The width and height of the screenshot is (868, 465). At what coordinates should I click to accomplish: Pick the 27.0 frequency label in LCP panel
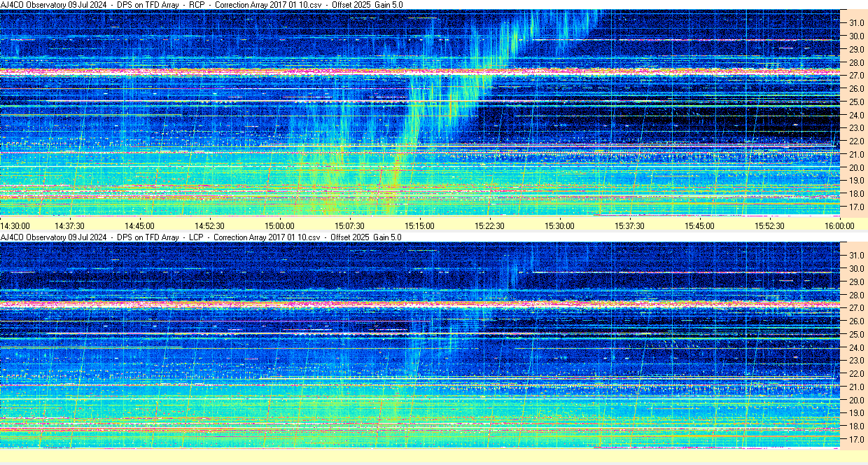coord(857,307)
